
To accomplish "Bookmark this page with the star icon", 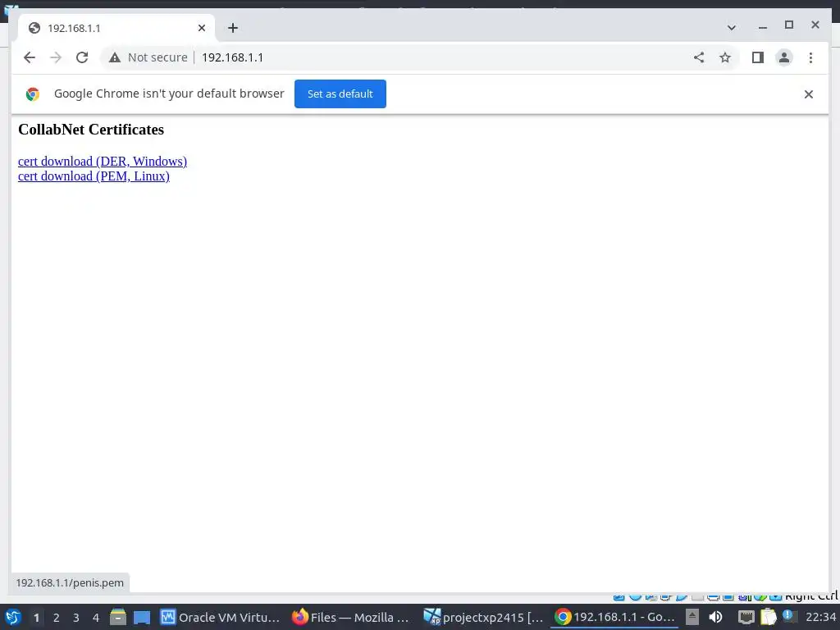I will (725, 57).
